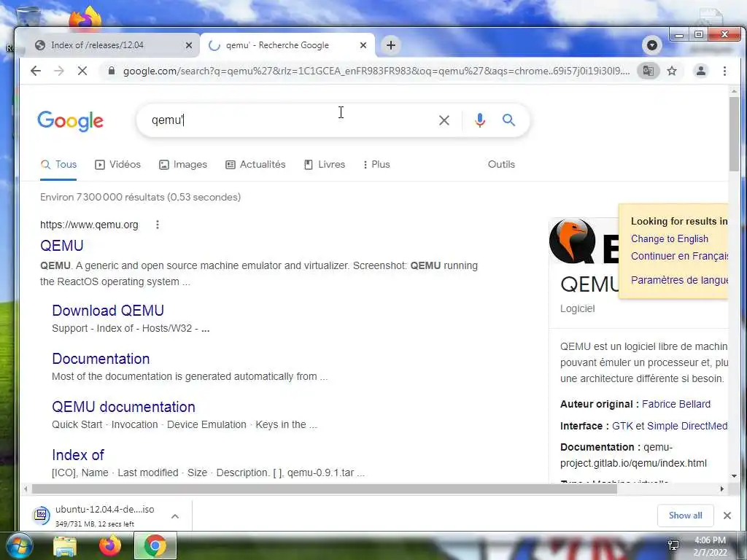Click the vertical scrollbar thumb
Image resolution: width=747 pixels, height=560 pixels.
point(734,134)
